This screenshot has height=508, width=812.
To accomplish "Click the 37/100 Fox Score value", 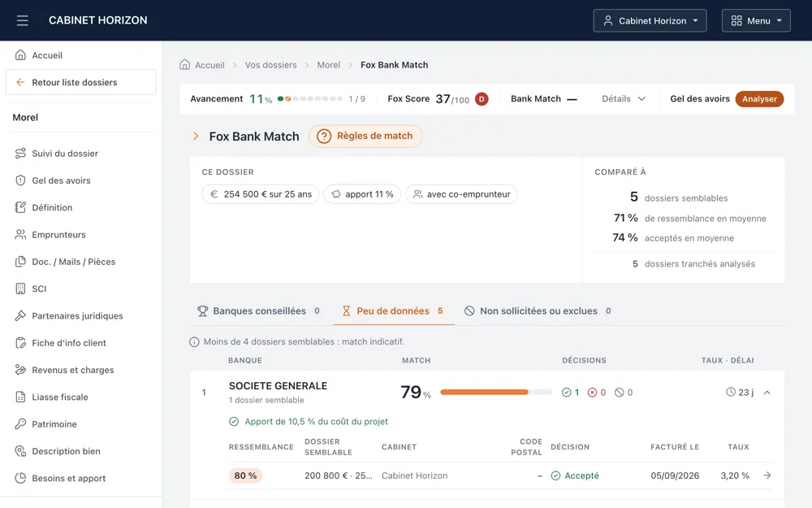I will [x=452, y=98].
